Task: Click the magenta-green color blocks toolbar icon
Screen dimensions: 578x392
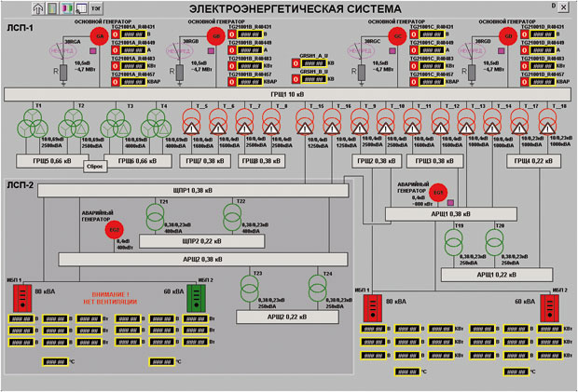Action: (67, 8)
